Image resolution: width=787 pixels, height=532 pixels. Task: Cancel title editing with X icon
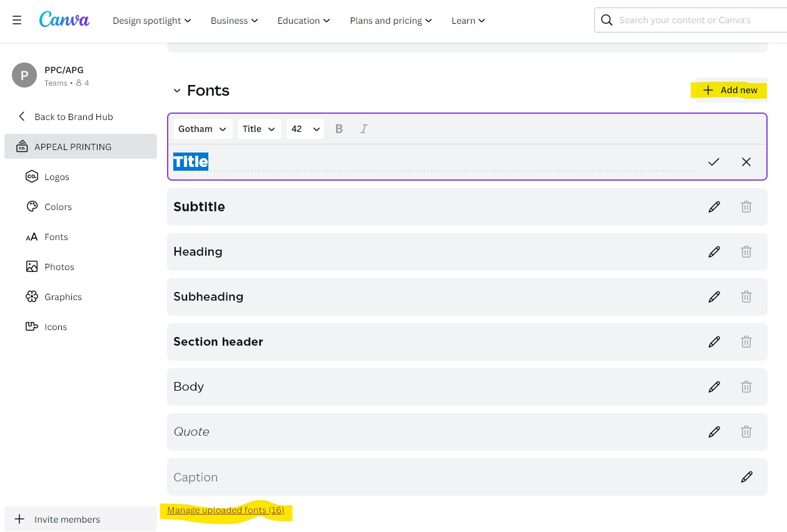click(746, 162)
